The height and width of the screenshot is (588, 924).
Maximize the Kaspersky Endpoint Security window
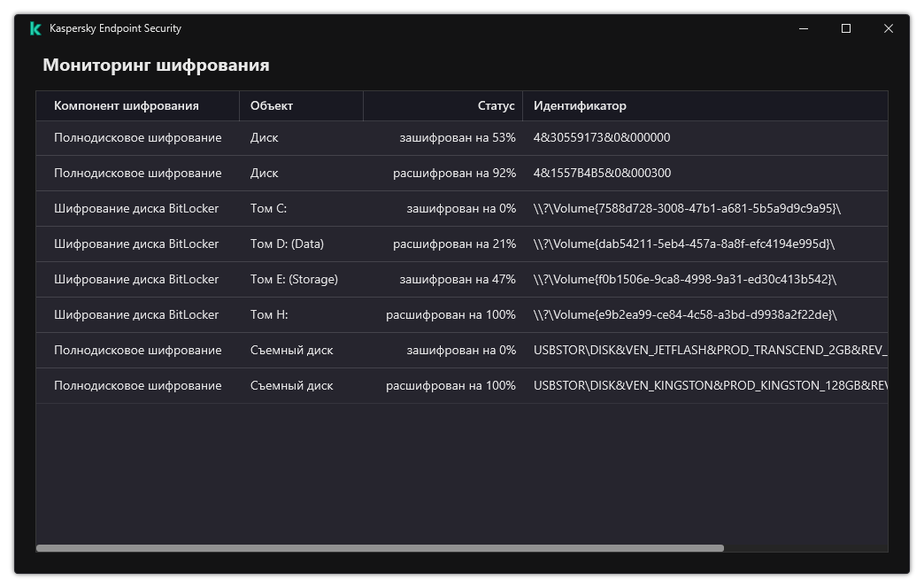(846, 28)
